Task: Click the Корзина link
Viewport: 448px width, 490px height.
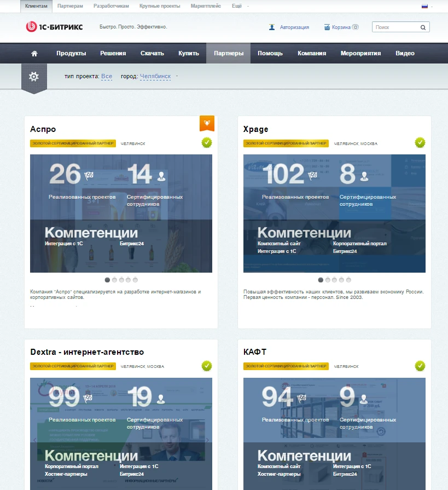Action: point(341,27)
